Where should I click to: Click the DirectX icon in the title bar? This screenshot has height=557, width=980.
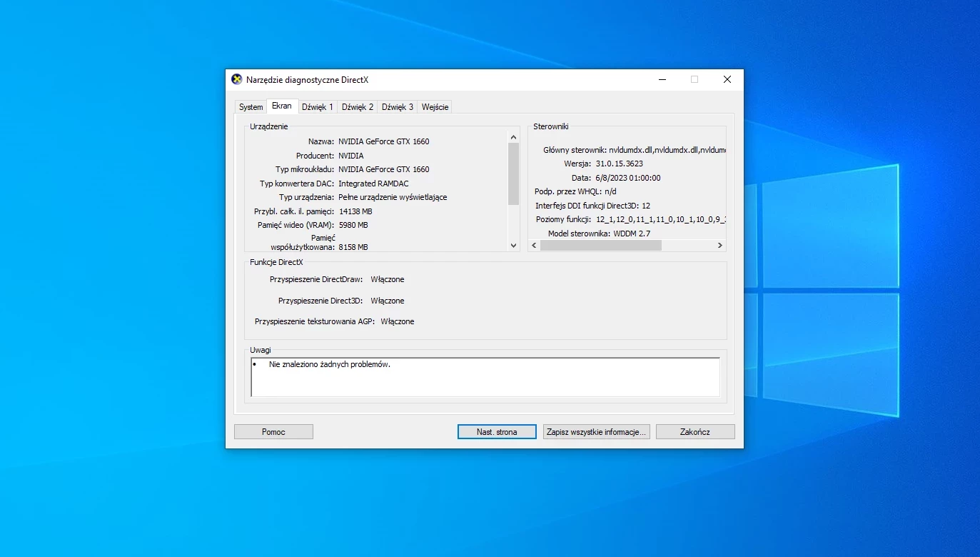pyautogui.click(x=237, y=79)
